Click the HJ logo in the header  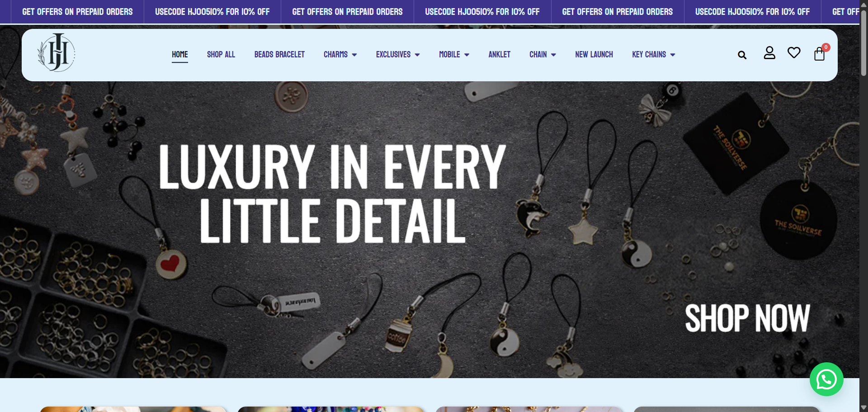coord(56,53)
